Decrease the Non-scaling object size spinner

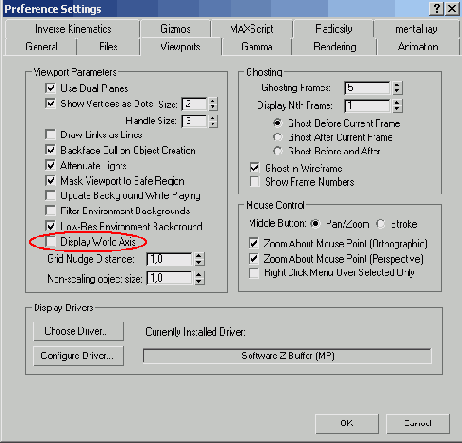click(199, 281)
